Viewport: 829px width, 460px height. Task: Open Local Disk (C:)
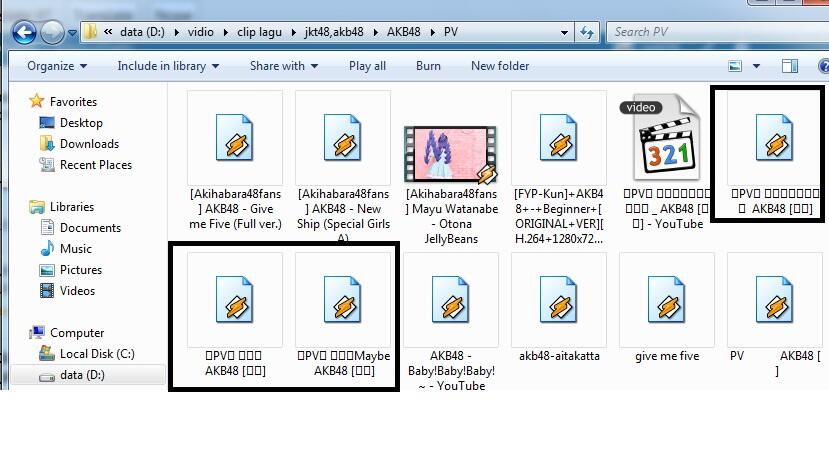(x=97, y=354)
